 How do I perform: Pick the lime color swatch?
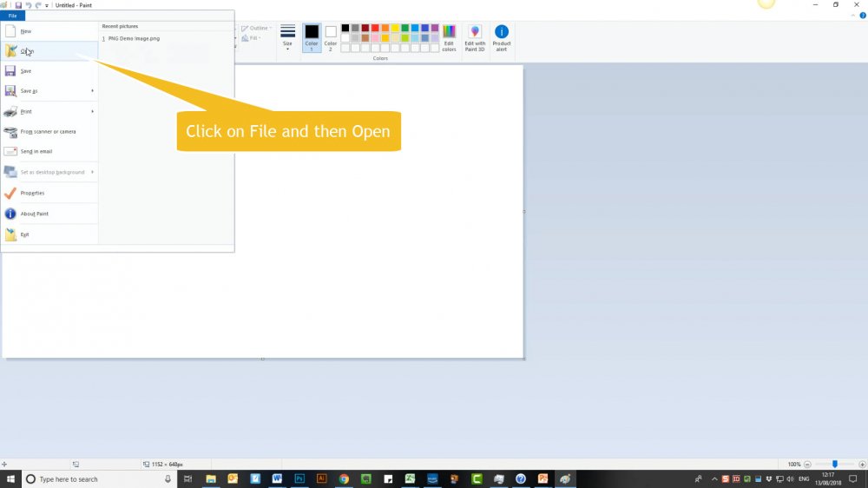pos(404,38)
